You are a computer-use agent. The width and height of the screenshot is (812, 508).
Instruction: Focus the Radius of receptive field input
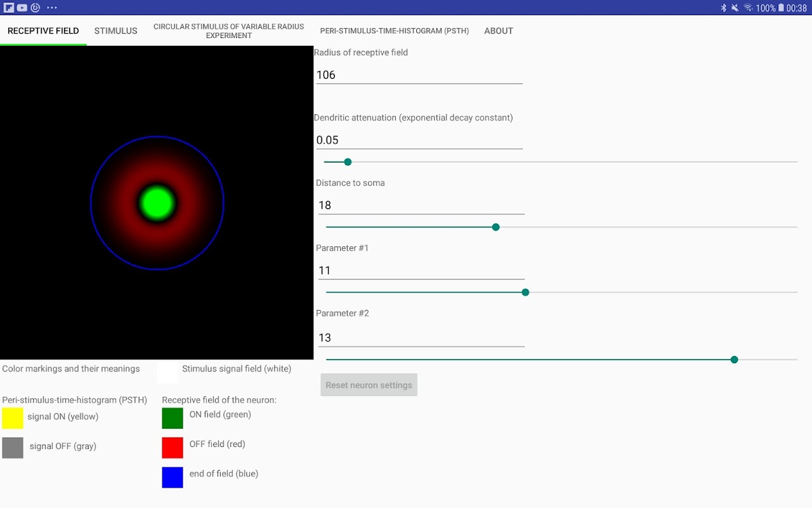click(419, 74)
